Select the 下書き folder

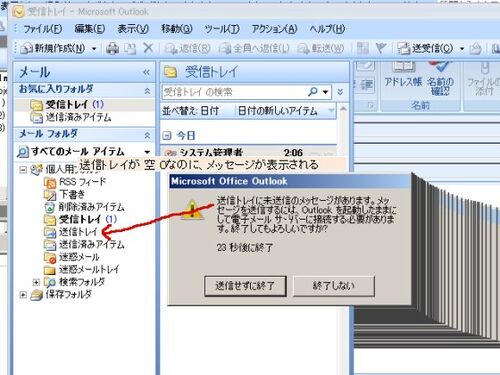pos(72,194)
